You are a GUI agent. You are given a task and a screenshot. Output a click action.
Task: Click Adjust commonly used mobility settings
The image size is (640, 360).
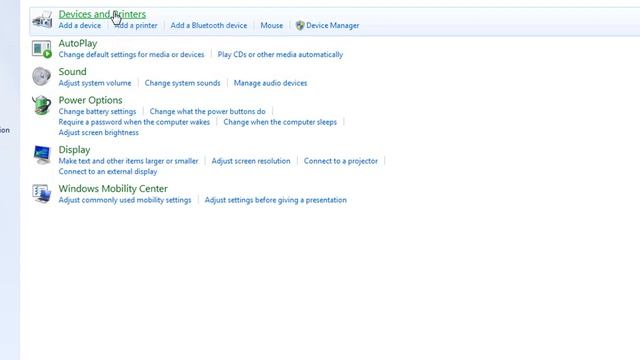pyautogui.click(x=125, y=200)
